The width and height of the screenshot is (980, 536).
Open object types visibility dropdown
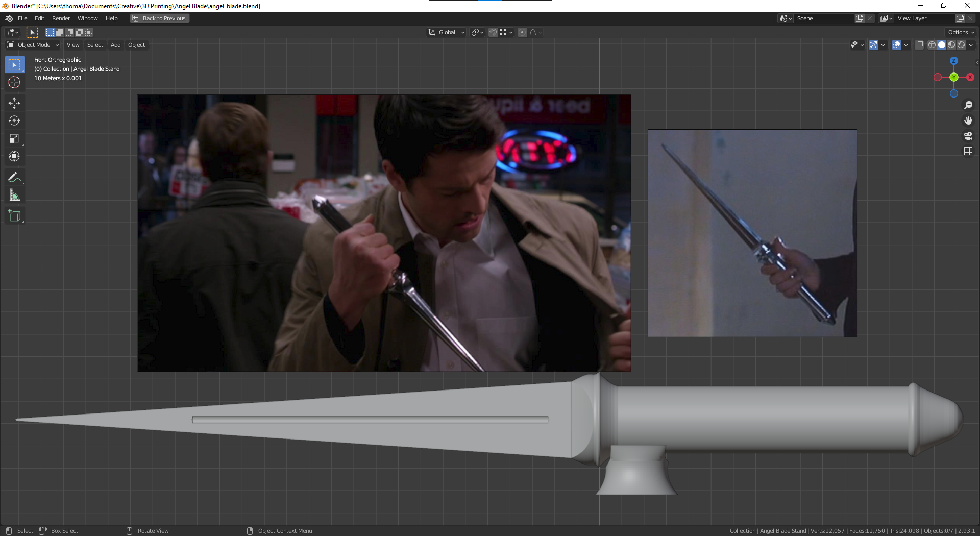click(857, 45)
